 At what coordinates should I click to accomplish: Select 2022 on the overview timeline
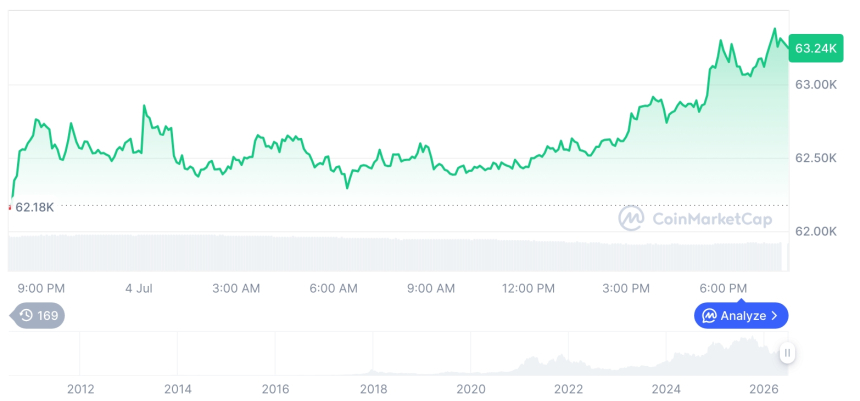[568, 389]
